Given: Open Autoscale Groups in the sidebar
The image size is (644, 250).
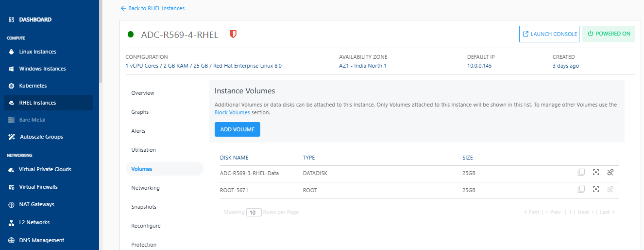Looking at the screenshot, I should coord(41,137).
